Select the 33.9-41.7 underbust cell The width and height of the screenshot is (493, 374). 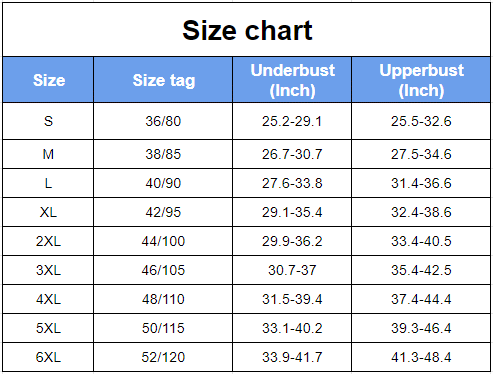(292, 357)
